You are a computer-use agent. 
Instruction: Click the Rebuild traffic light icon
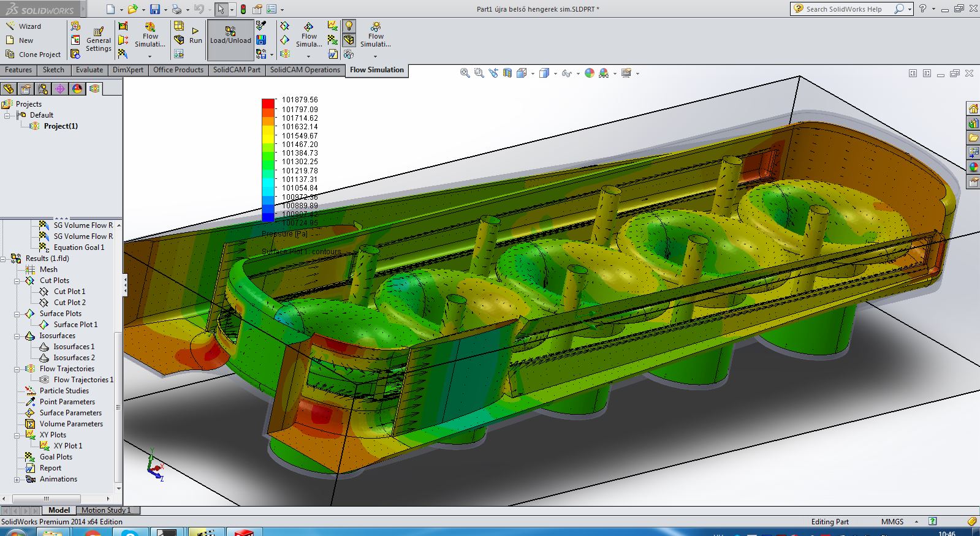243,9
